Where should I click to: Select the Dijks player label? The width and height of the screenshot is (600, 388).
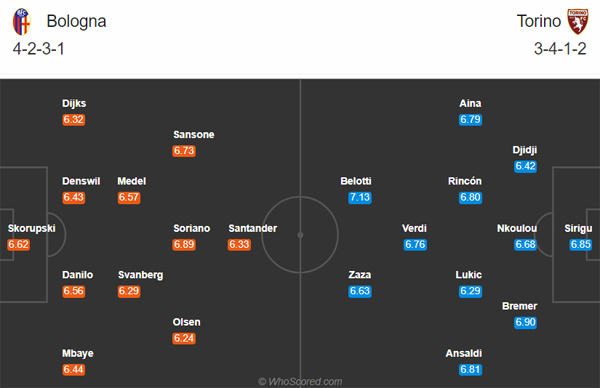click(x=74, y=104)
